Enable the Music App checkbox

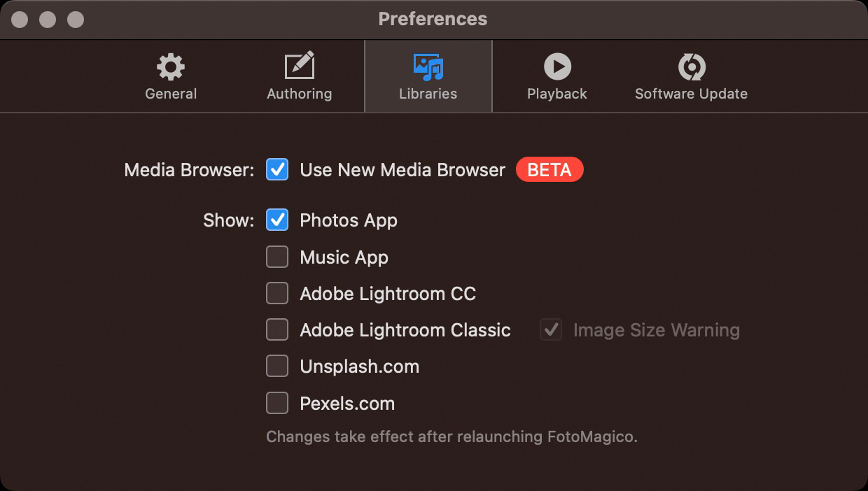coord(277,257)
